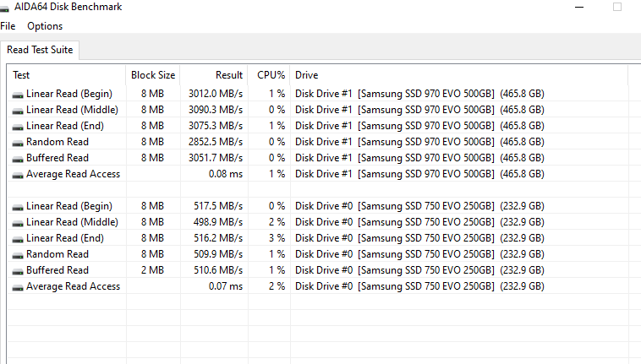This screenshot has height=364, width=641.
Task: Click the 510.6 MB/s result value
Action: coord(218,270)
